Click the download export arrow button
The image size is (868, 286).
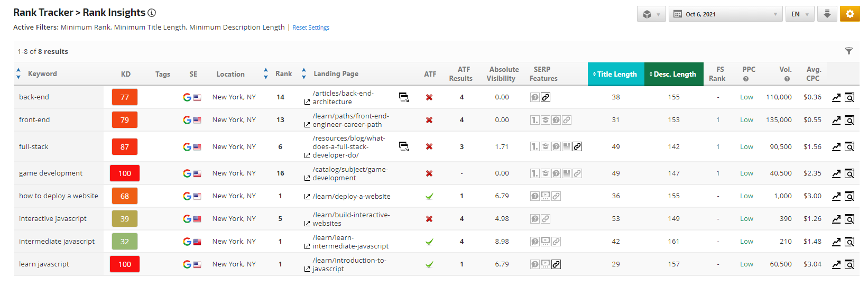coord(827,14)
